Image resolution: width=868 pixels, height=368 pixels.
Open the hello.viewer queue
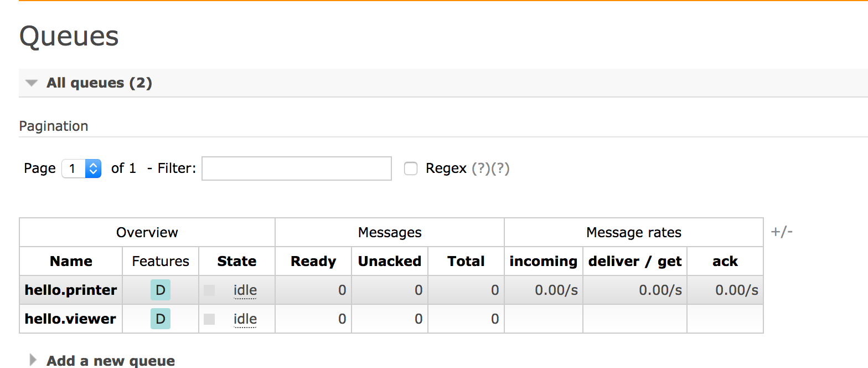(70, 319)
